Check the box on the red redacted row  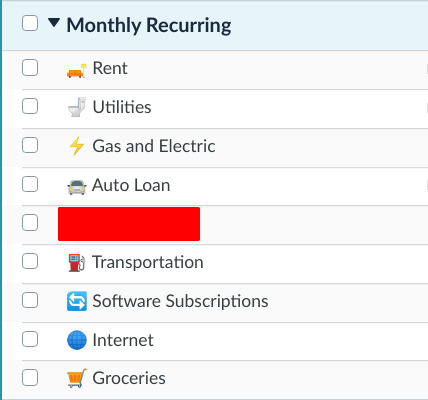tap(30, 222)
